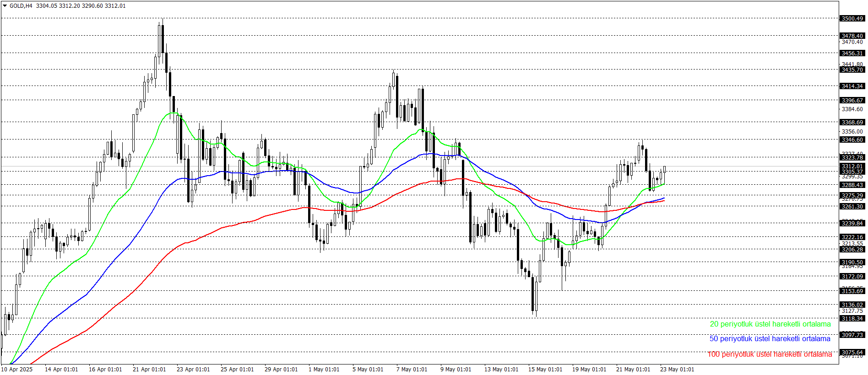This screenshot has width=868, height=375.
Task: Click the GOLD,H4 symbol title text
Action: (x=21, y=6)
